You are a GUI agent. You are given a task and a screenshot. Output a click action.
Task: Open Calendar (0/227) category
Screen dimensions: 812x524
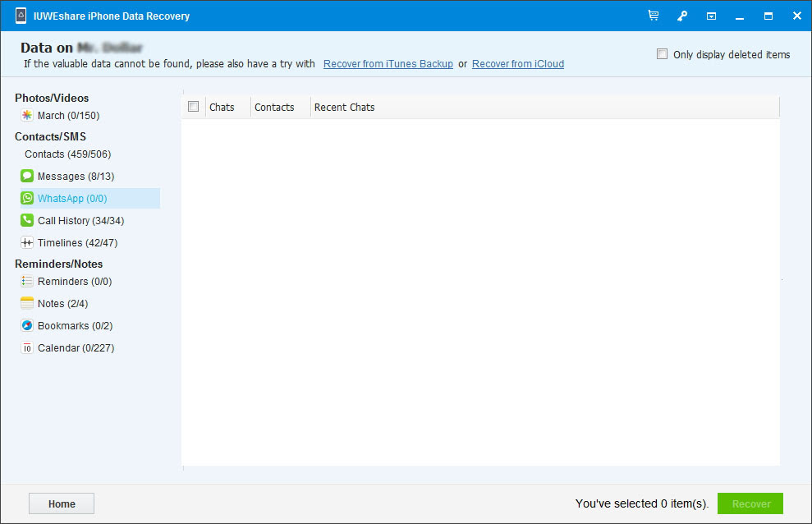[76, 348]
